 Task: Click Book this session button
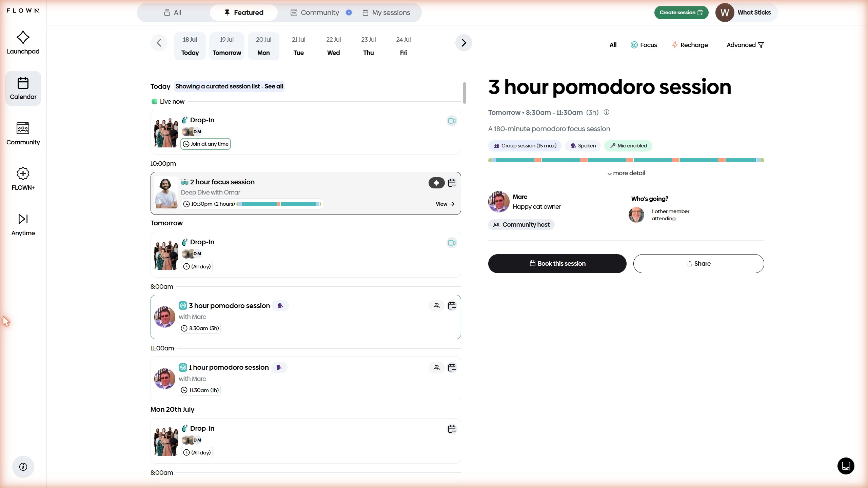[557, 264]
